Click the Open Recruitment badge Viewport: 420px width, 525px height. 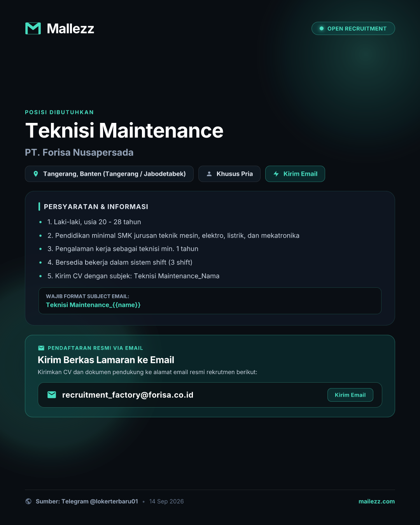(x=353, y=28)
